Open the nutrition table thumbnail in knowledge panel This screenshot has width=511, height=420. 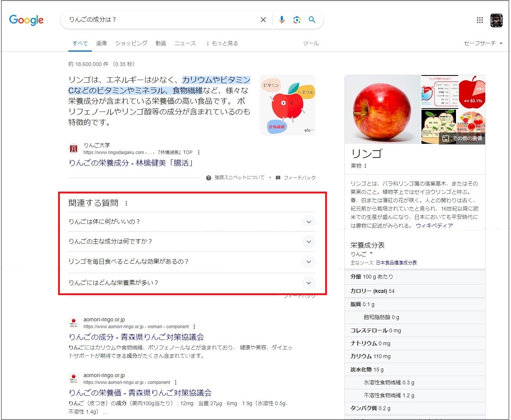click(x=440, y=91)
